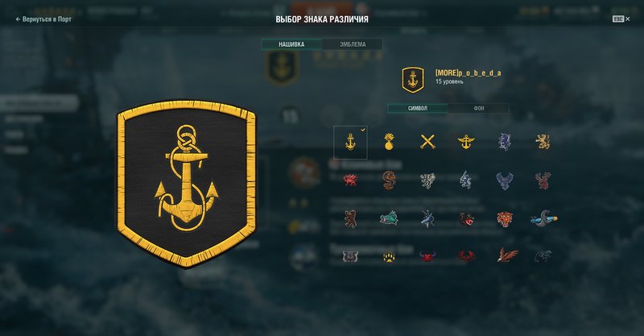
Task: Click the large anchor patch preview
Action: (x=187, y=184)
